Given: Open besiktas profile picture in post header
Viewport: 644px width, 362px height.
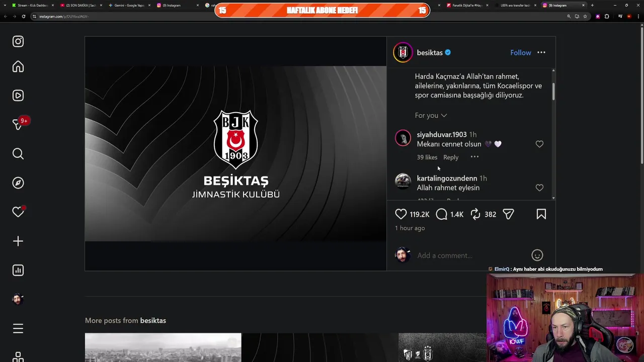Looking at the screenshot, I should pos(403,52).
